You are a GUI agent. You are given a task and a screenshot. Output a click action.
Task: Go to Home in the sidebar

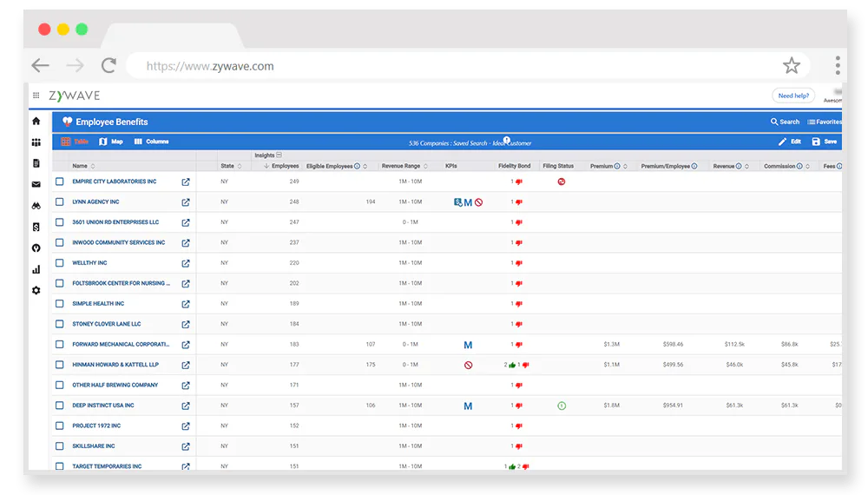36,121
